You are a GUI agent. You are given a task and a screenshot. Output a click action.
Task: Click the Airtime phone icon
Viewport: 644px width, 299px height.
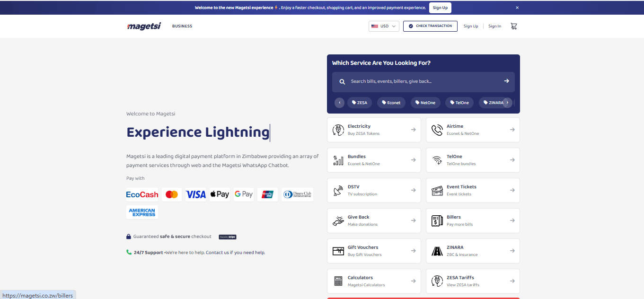tap(437, 130)
